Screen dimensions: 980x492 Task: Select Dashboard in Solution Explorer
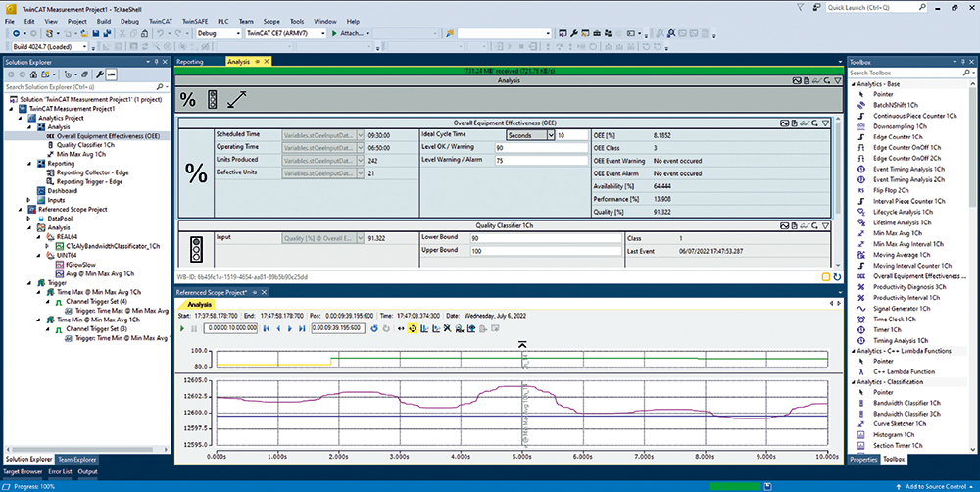[62, 191]
